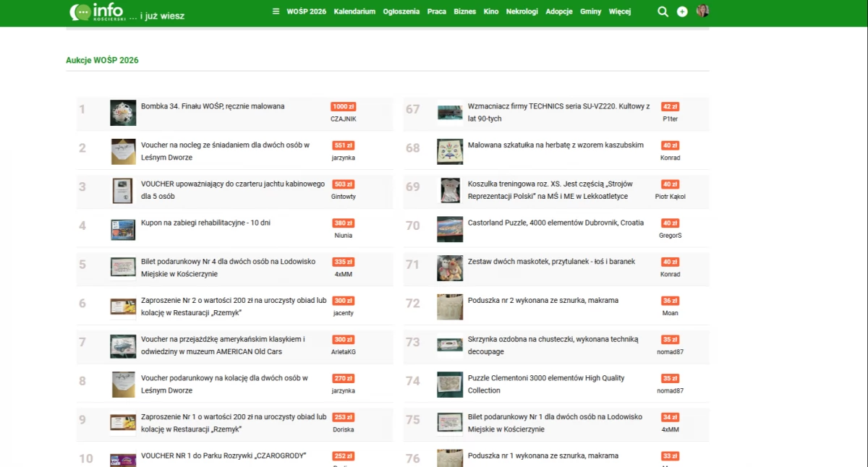Image resolution: width=868 pixels, height=467 pixels.
Task: Click the 36 zł price badge
Action: pyautogui.click(x=671, y=301)
